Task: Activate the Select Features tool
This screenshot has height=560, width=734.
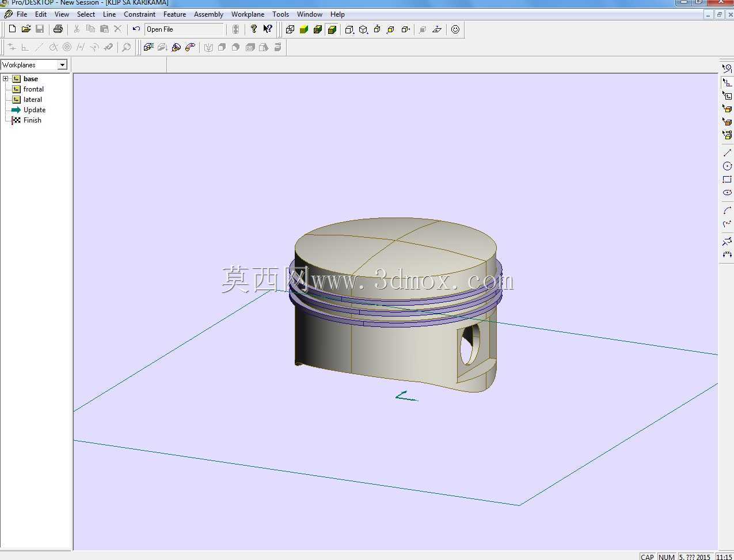Action: [727, 135]
